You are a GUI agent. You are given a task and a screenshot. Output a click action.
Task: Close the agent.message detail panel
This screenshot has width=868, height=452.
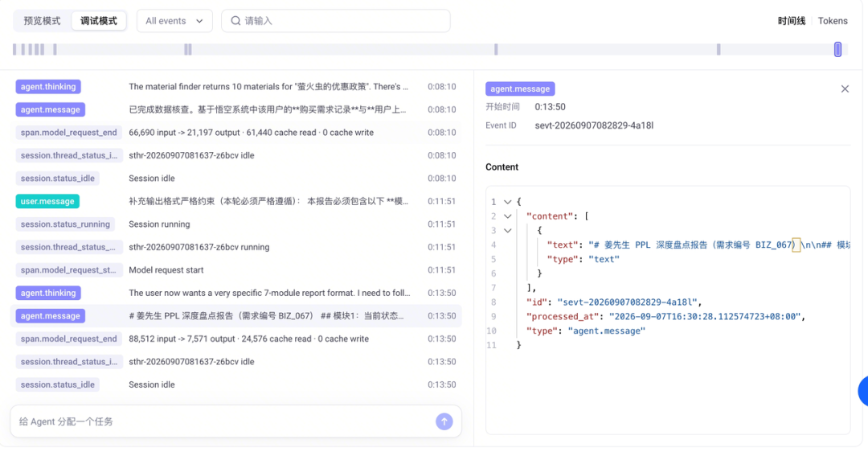tap(845, 88)
